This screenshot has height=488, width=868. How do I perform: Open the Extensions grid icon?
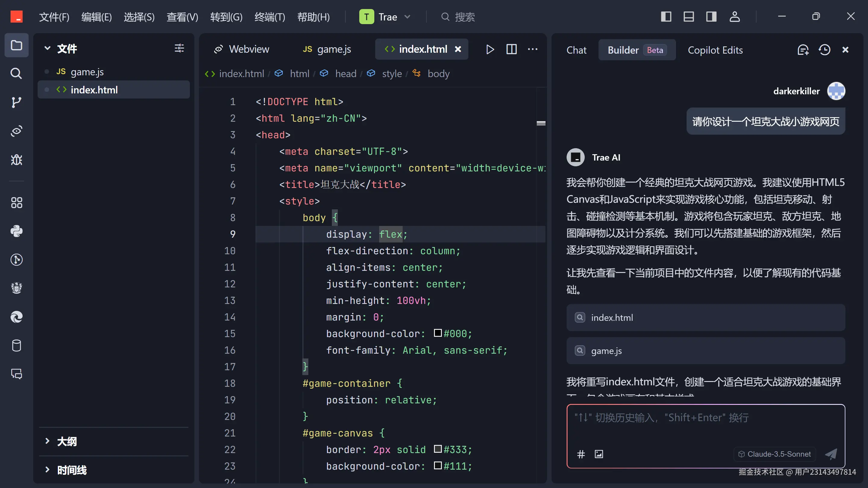16,202
